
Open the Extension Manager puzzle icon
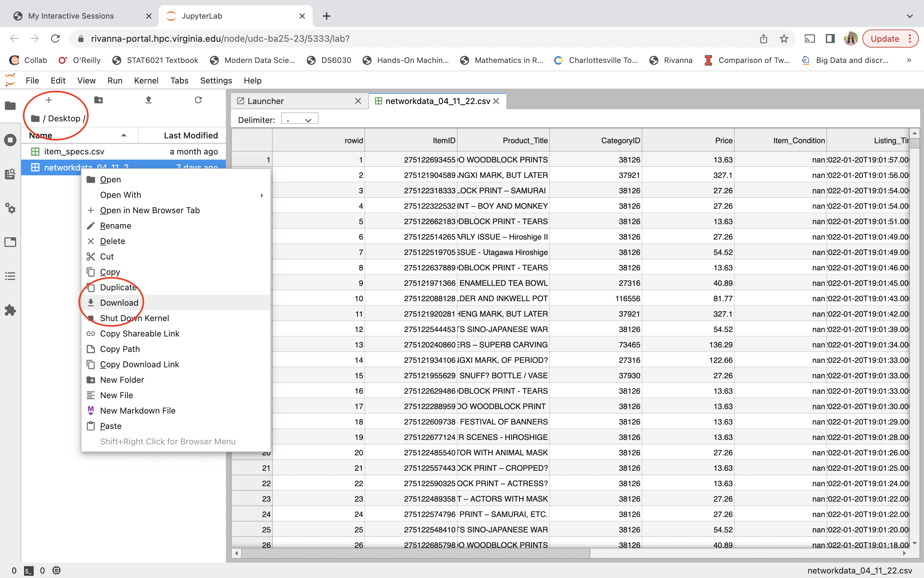point(10,310)
